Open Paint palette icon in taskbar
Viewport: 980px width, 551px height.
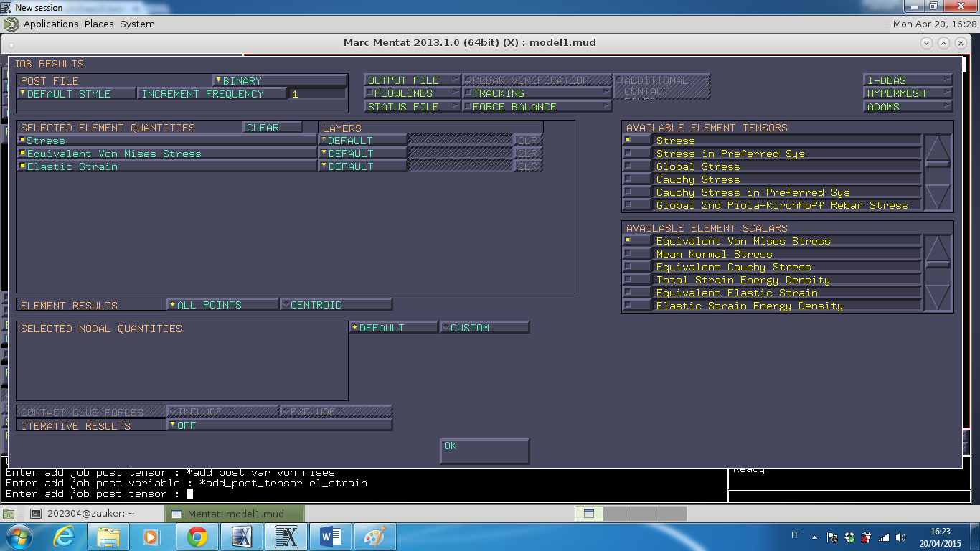point(375,537)
